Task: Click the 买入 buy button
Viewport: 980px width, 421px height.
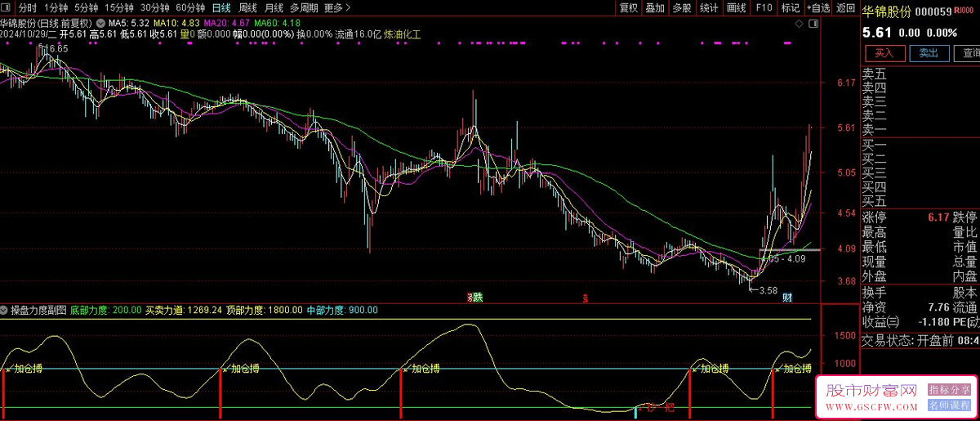Action: coord(884,53)
